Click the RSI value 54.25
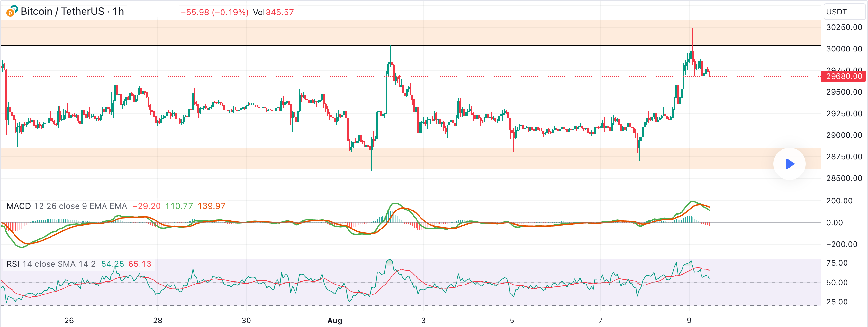 tap(113, 264)
